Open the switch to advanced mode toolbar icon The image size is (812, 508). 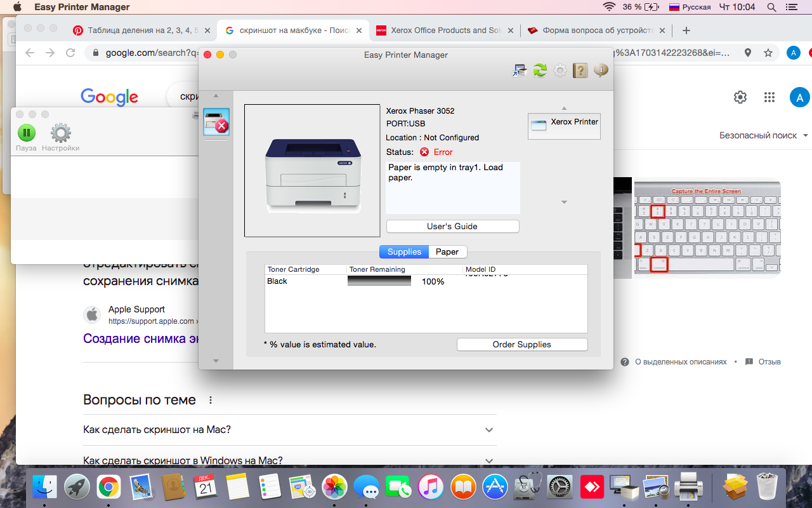[520, 70]
